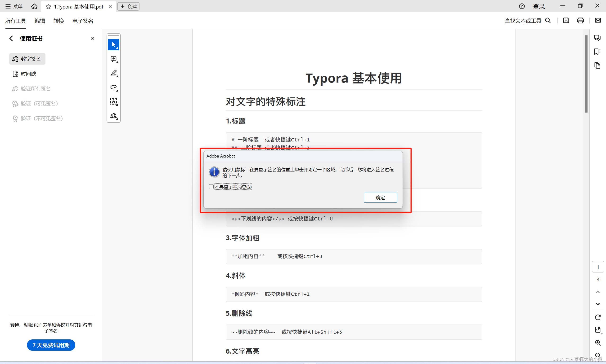Select the fill and sign pen tool
606x364 pixels.
pyautogui.click(x=113, y=116)
